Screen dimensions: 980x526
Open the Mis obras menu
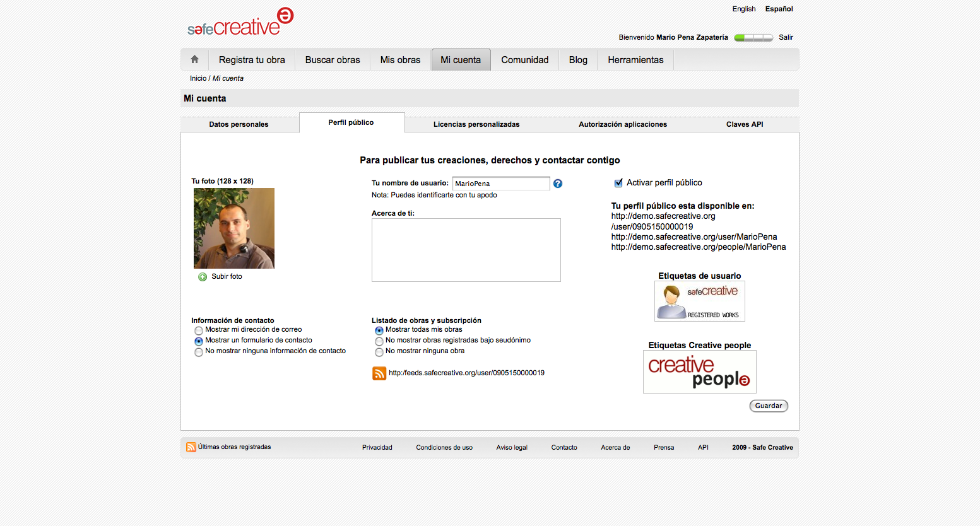click(400, 60)
